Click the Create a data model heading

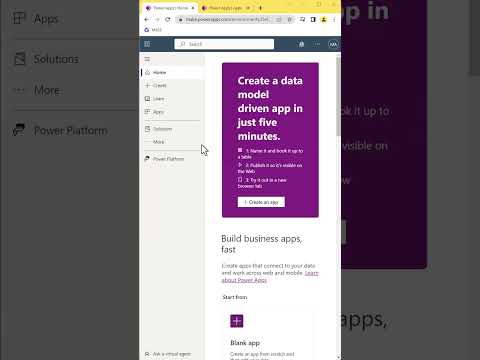[270, 108]
